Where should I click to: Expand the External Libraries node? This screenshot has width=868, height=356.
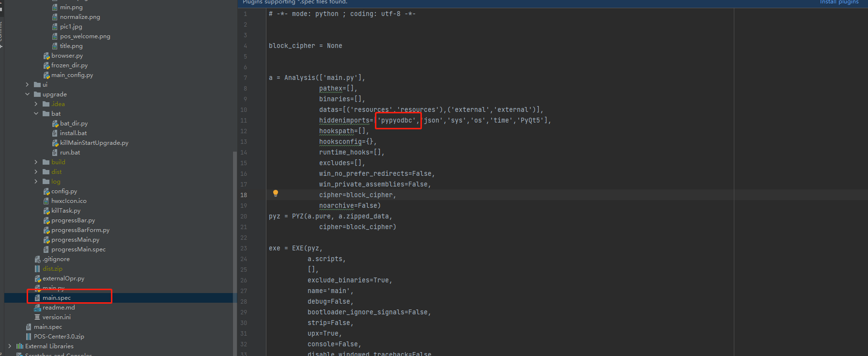[10, 346]
